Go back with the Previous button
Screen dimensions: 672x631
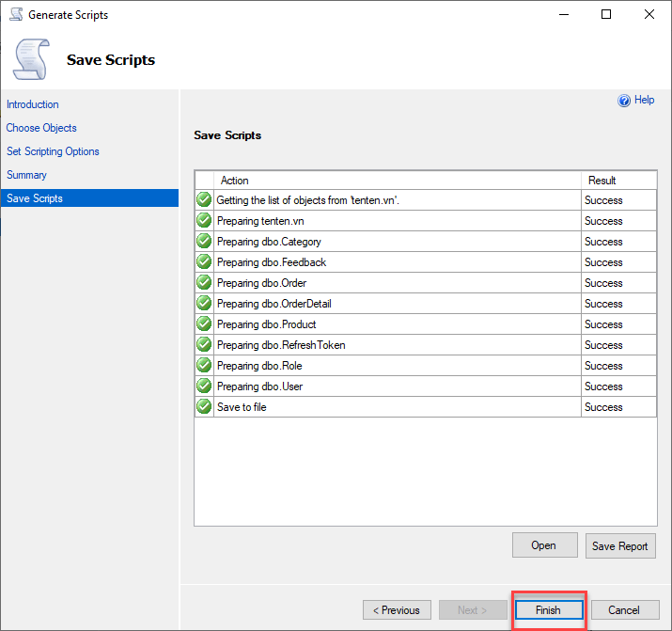click(x=397, y=610)
